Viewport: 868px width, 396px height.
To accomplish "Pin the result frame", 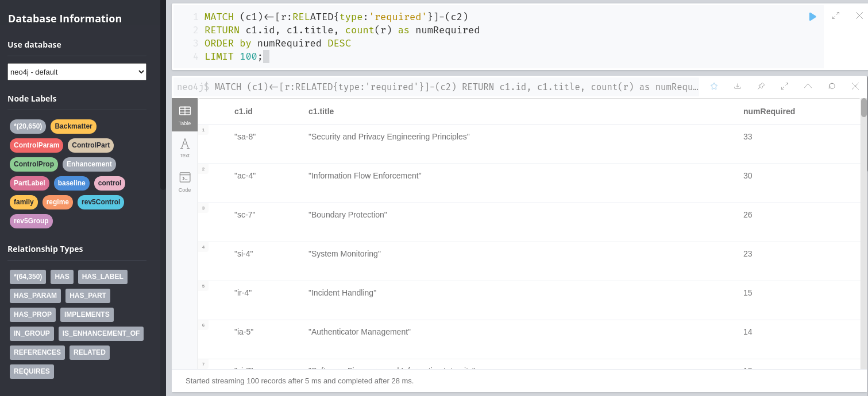I will pos(761,86).
